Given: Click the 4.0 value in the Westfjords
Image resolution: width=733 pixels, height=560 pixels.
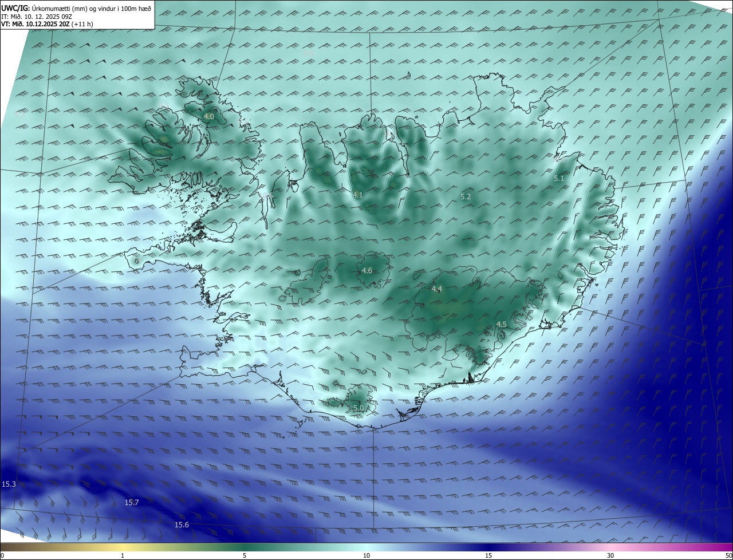Looking at the screenshot, I should (209, 116).
